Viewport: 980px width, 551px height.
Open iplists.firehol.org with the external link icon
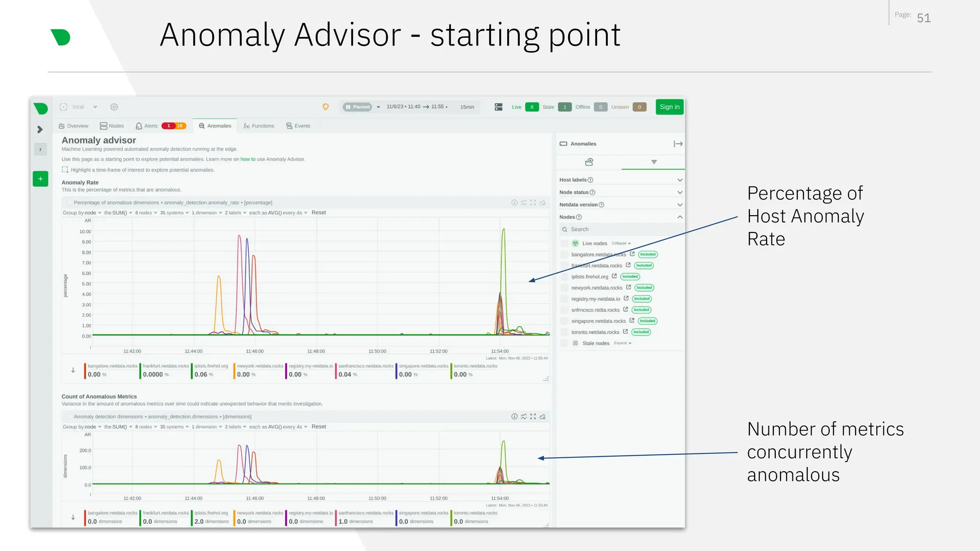pyautogui.click(x=614, y=276)
